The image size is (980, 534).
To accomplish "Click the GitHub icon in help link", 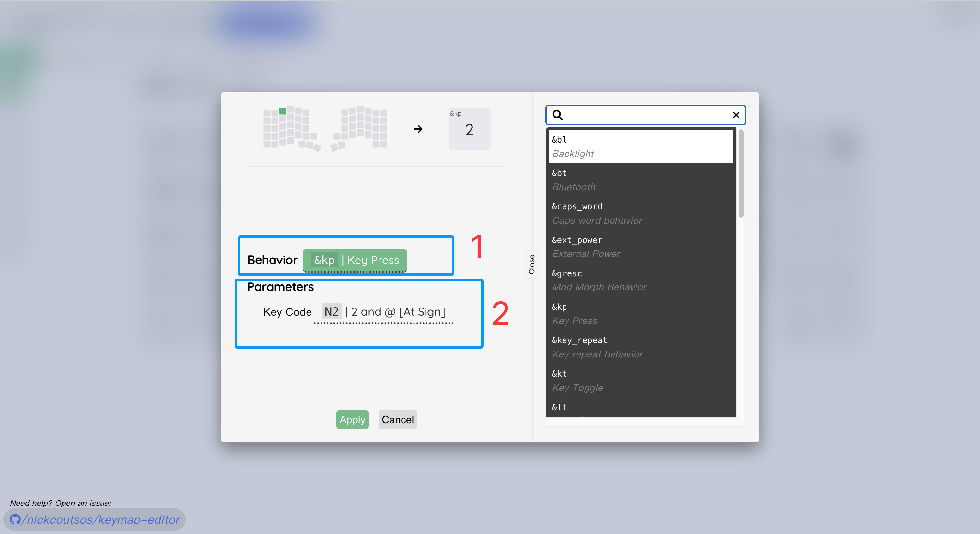I will (x=15, y=519).
